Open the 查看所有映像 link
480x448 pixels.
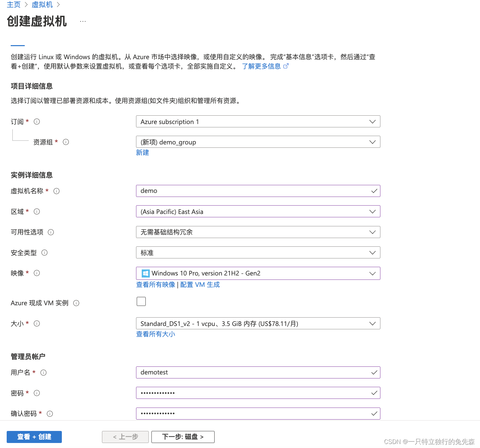[155, 285]
